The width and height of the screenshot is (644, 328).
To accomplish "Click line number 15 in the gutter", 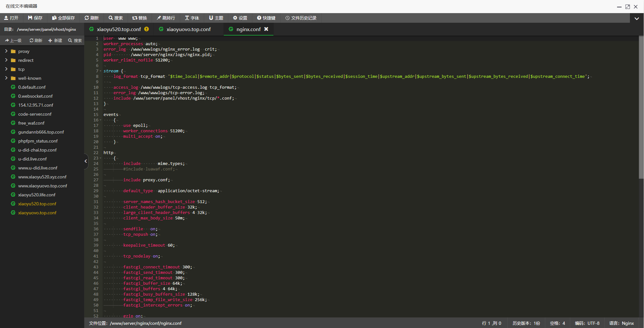I will 96,115.
